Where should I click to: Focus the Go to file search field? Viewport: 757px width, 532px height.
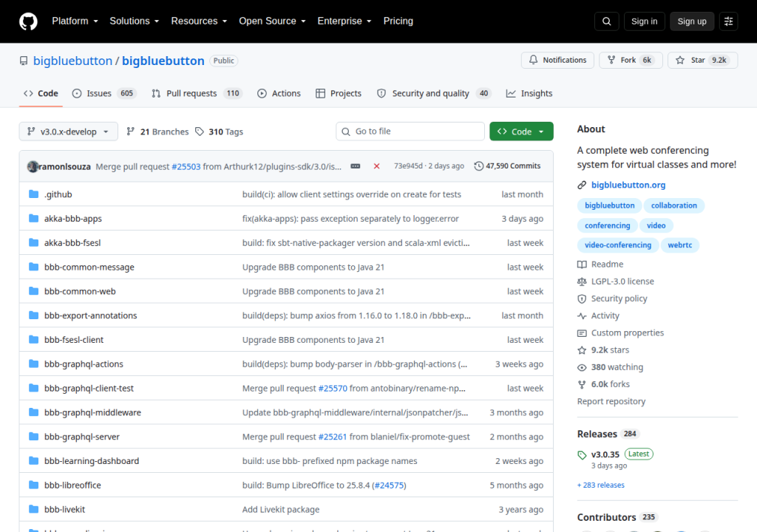(x=410, y=132)
